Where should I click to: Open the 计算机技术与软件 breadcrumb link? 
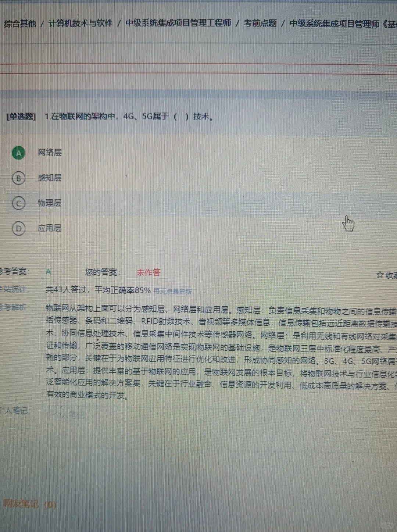[81, 23]
